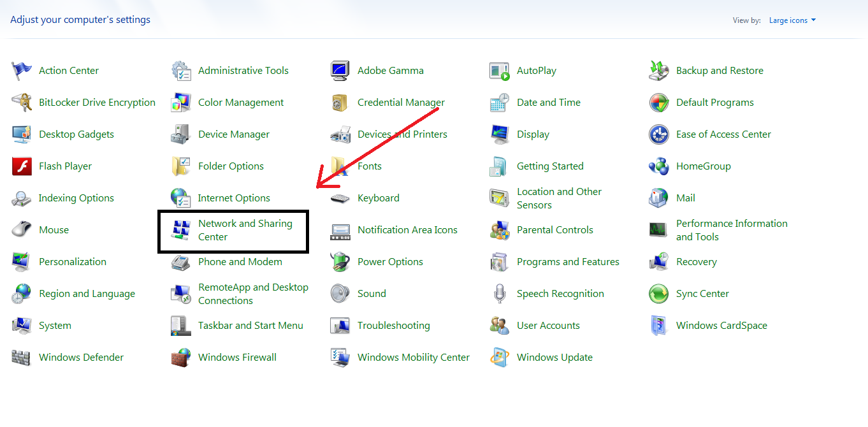Click the Windows Defender link

point(81,358)
